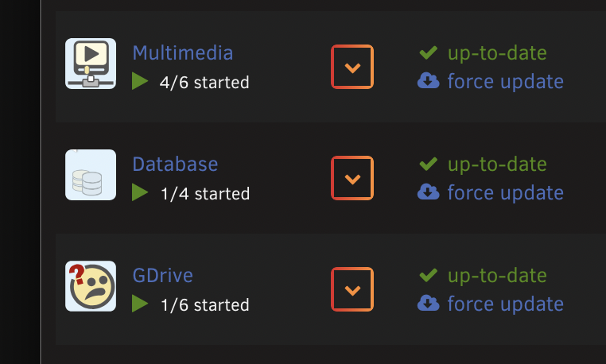The width and height of the screenshot is (606, 364).
Task: Expand the Multimedia folder chevron box
Action: 352,67
